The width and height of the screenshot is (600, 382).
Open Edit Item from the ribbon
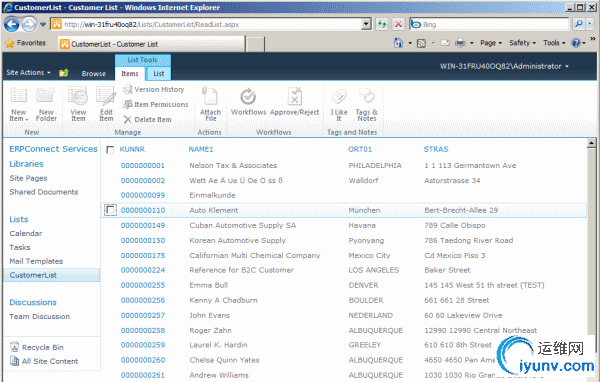[x=106, y=104]
